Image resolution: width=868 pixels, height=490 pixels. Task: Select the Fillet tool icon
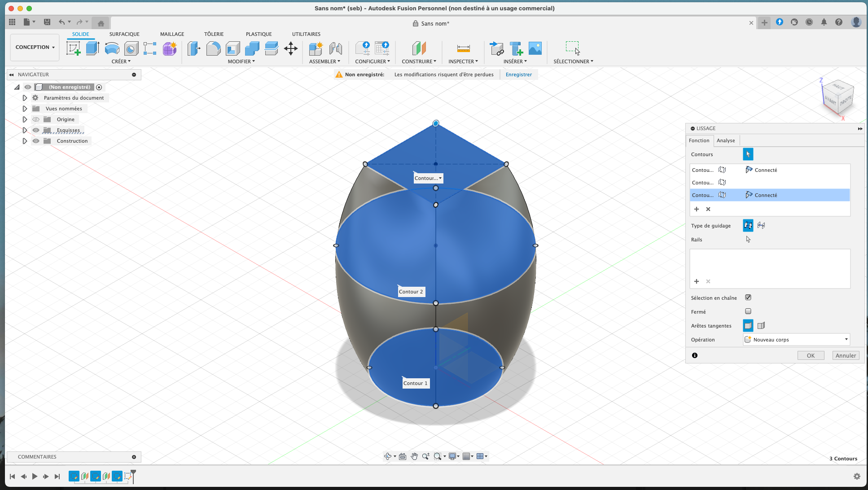tap(213, 48)
